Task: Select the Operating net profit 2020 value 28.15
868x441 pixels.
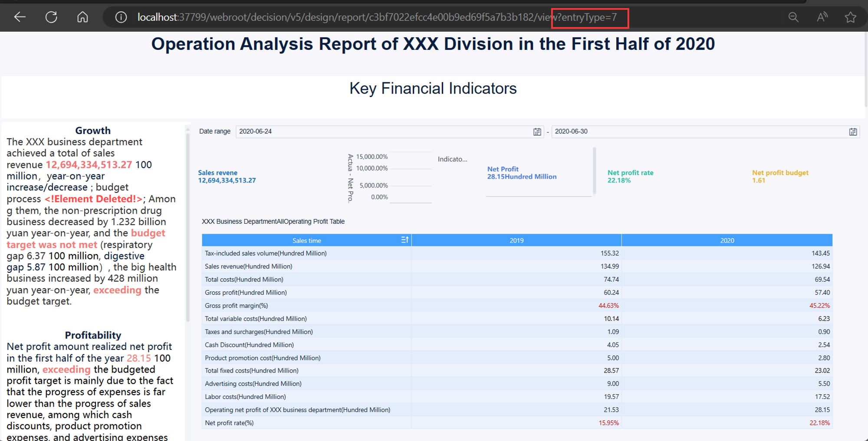Action: click(x=822, y=410)
